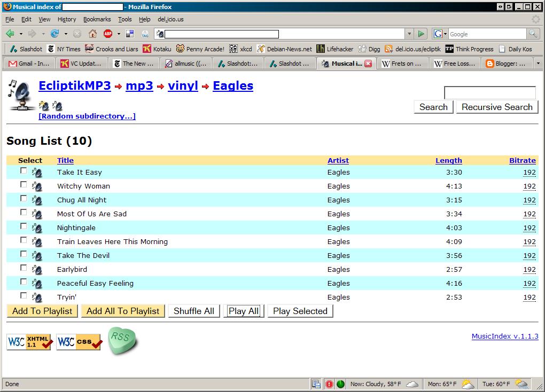Open the address bar history dropdown
This screenshot has height=392, width=545.
pos(409,34)
